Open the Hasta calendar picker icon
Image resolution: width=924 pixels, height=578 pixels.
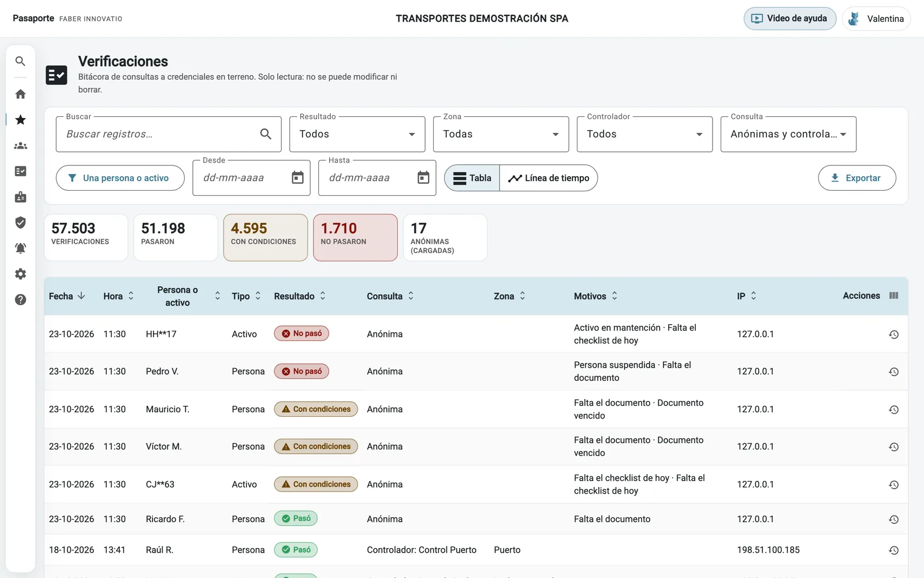click(x=423, y=177)
